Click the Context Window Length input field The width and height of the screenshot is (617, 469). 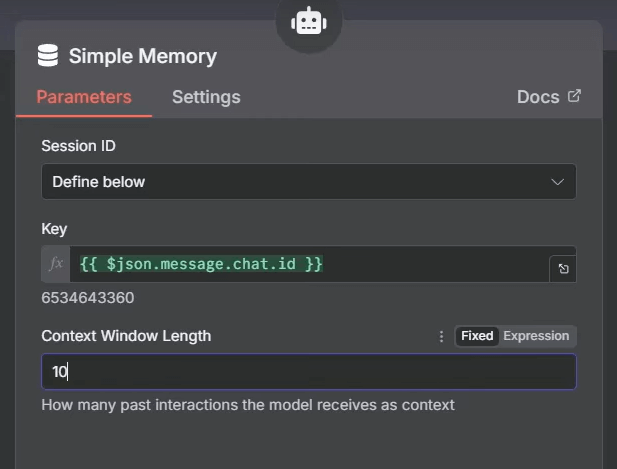[309, 372]
